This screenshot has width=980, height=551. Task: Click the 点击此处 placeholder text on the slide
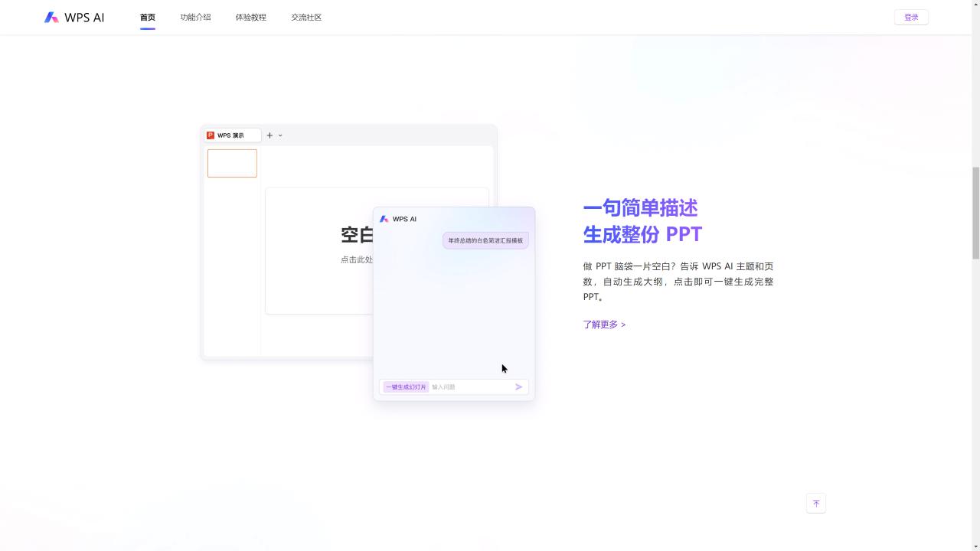357,259
